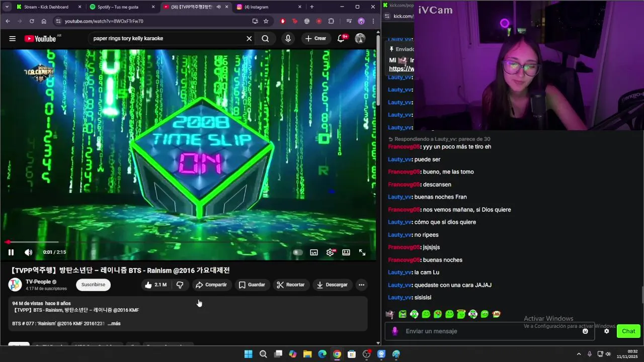Run the YouTube search with magnifier button
Image resolution: width=644 pixels, height=362 pixels.
click(x=265, y=39)
